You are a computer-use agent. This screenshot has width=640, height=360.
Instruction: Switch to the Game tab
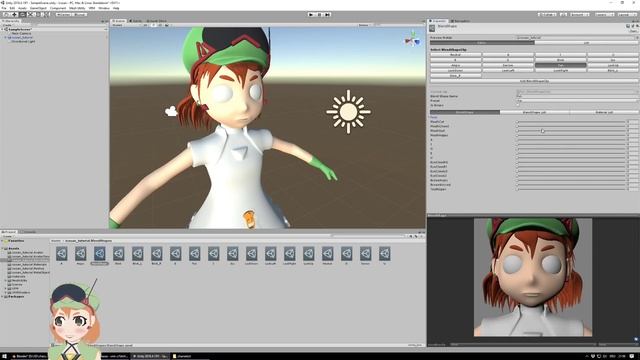tap(136, 21)
